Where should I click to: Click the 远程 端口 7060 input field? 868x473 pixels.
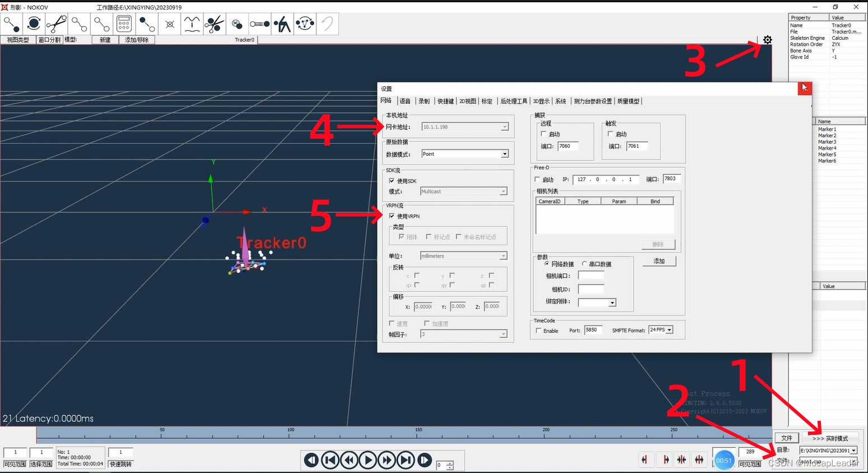pos(568,146)
